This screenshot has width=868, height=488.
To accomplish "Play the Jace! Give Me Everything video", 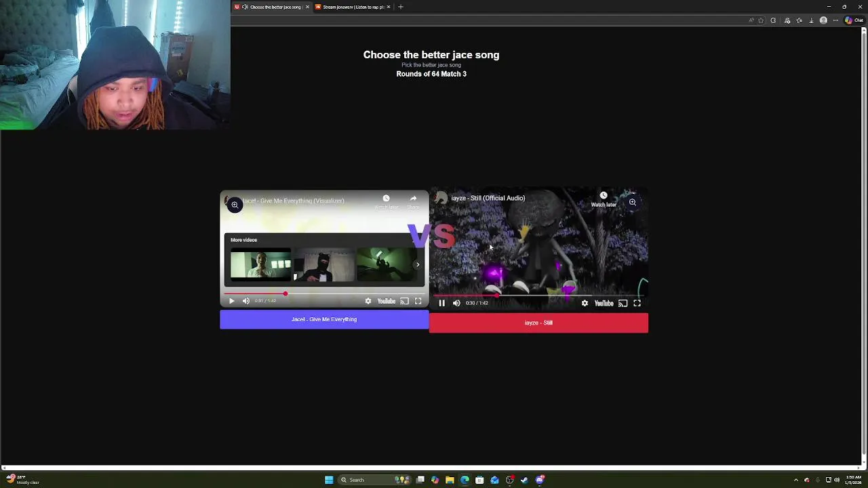I will tap(231, 301).
